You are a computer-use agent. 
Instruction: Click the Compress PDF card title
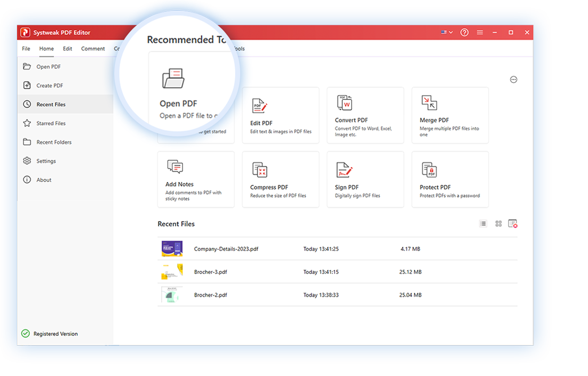pyautogui.click(x=269, y=187)
